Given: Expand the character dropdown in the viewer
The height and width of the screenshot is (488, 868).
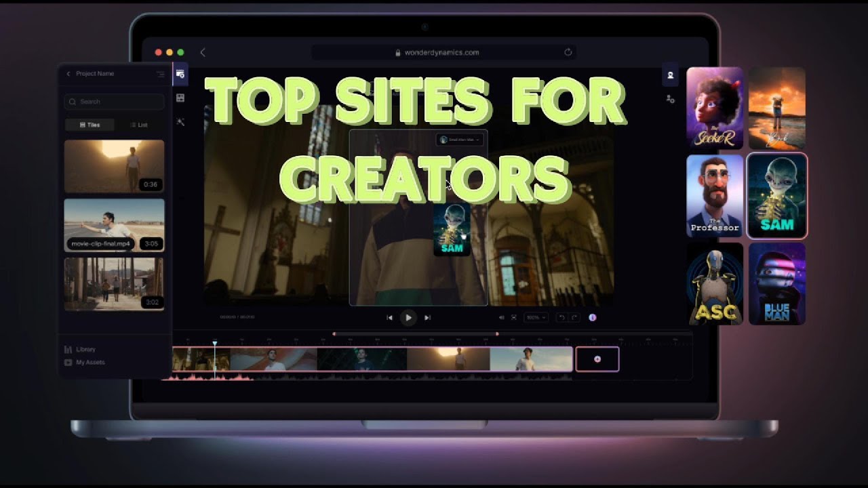Looking at the screenshot, I should click(460, 140).
